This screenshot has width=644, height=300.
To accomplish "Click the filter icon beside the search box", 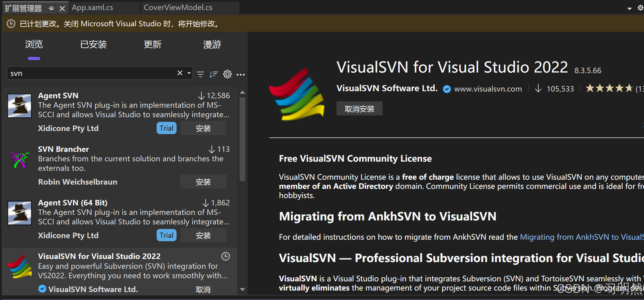I will tap(200, 74).
